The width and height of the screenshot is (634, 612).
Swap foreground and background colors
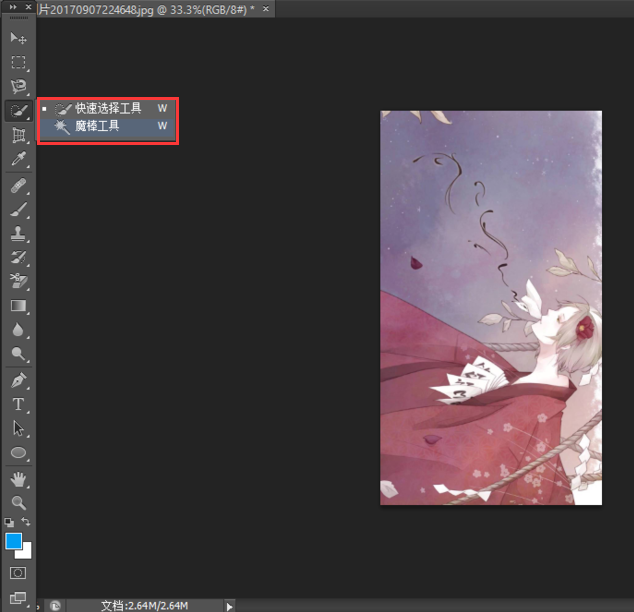pyautogui.click(x=28, y=522)
